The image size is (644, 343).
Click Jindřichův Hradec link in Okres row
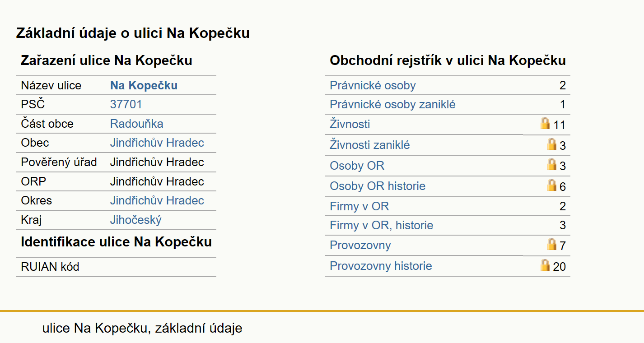pos(157,200)
